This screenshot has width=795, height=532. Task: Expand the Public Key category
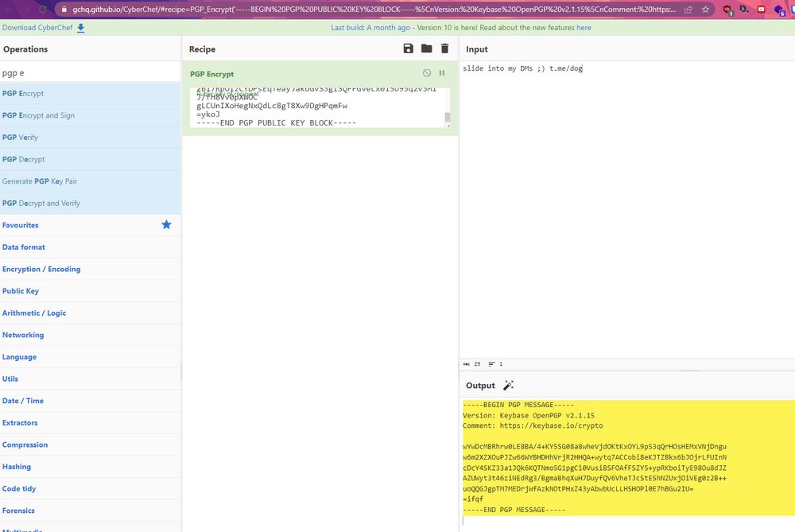[x=91, y=291]
